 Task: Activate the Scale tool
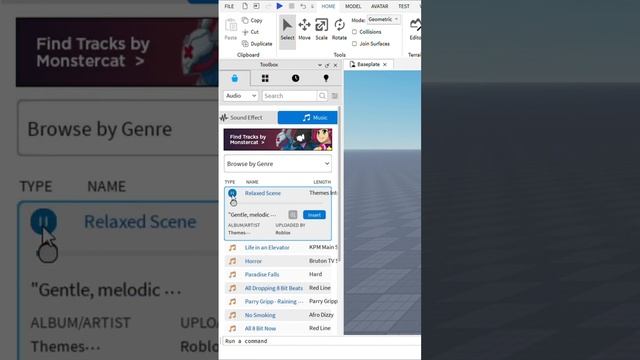coord(322,29)
